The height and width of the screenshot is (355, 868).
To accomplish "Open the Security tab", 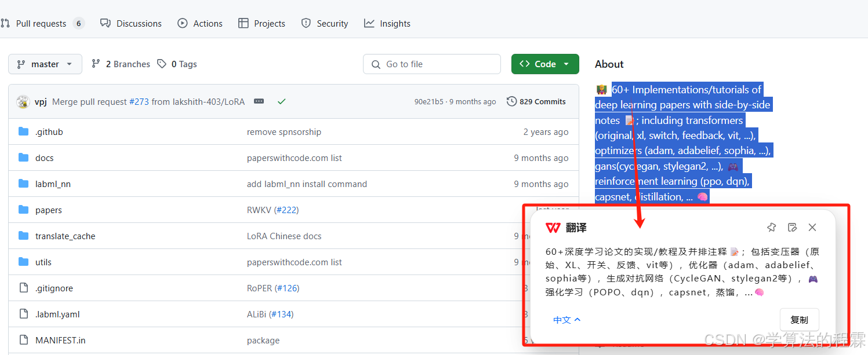I will point(325,24).
